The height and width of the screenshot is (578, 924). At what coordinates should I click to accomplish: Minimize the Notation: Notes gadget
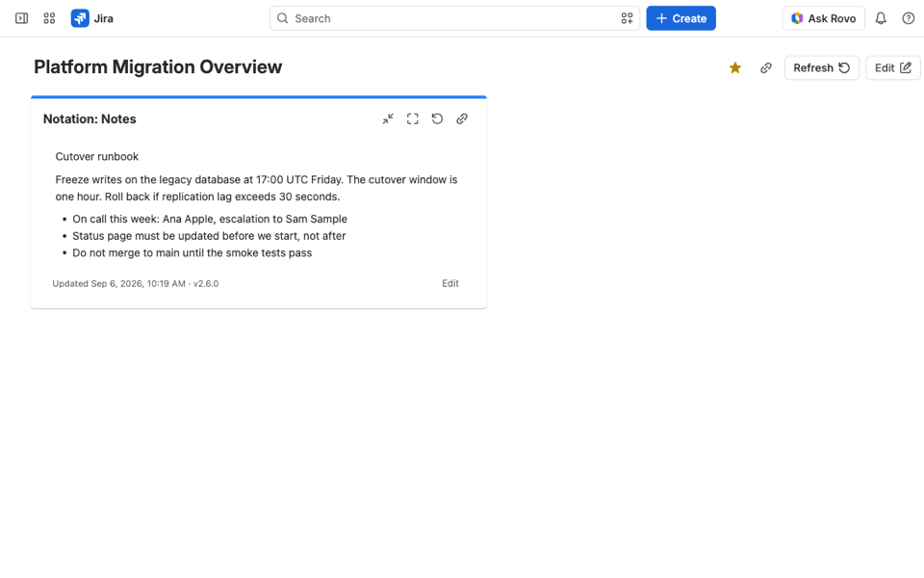388,119
